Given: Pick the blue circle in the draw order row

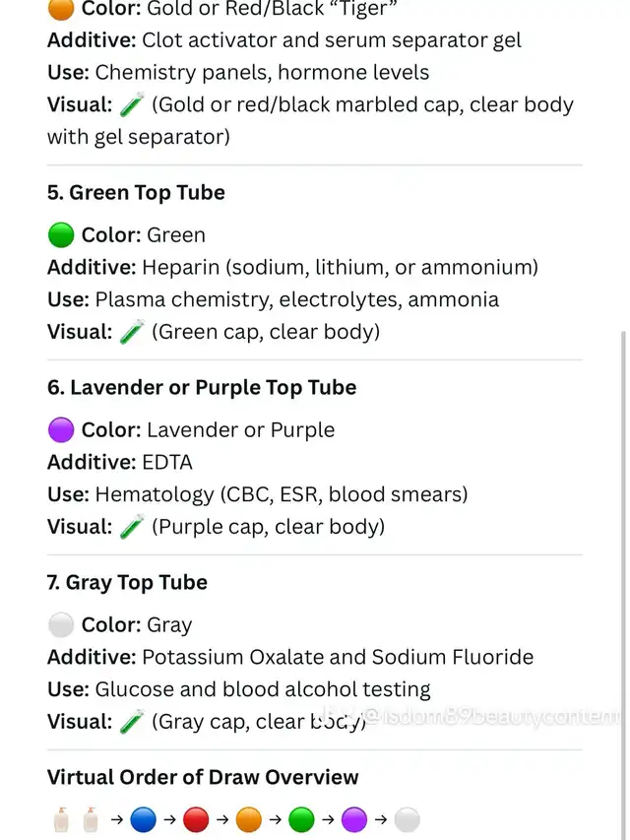Looking at the screenshot, I should point(144,819).
